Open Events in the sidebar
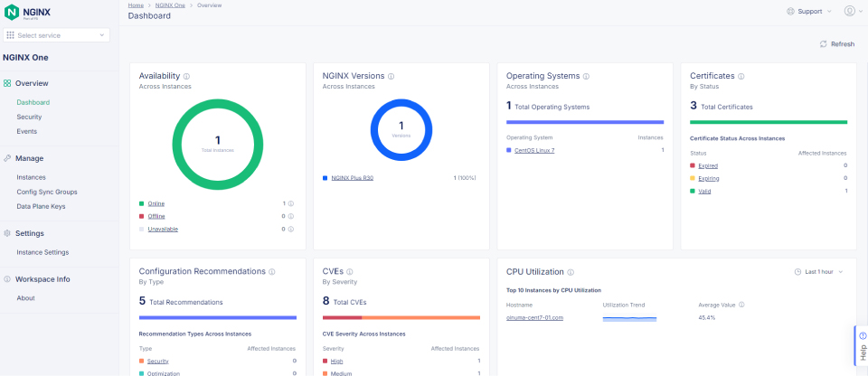The width and height of the screenshot is (868, 376). 27,131
